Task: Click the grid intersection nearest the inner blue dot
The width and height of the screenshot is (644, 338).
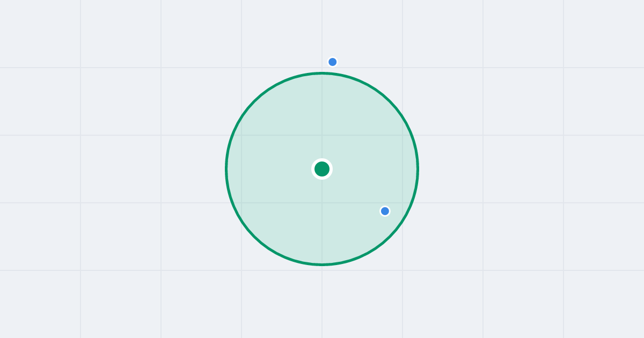Action: coord(402,203)
